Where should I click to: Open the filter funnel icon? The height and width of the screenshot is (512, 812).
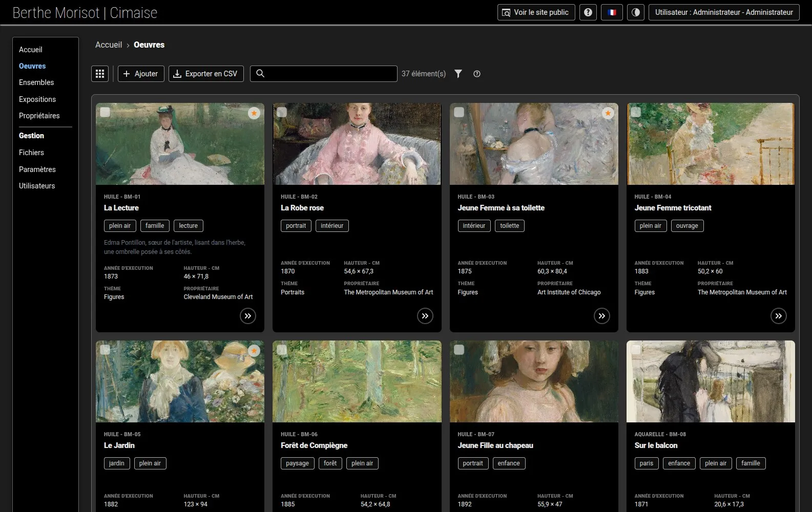(x=459, y=74)
